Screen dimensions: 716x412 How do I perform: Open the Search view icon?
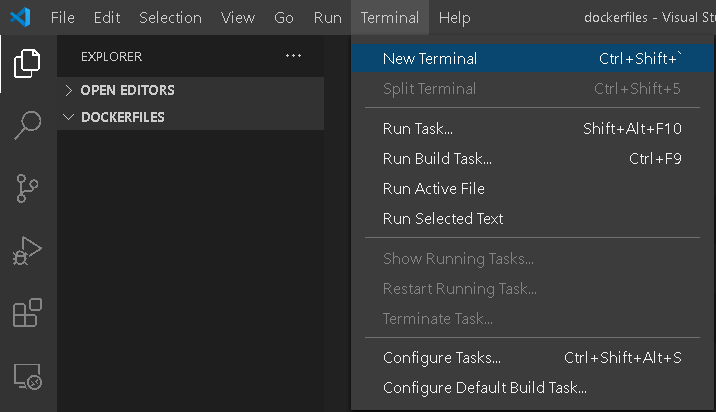point(27,125)
